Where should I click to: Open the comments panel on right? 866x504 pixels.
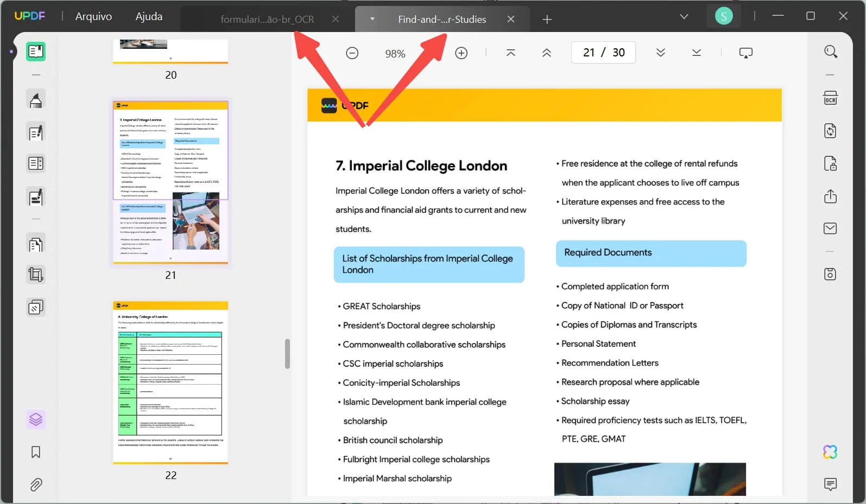point(830,484)
